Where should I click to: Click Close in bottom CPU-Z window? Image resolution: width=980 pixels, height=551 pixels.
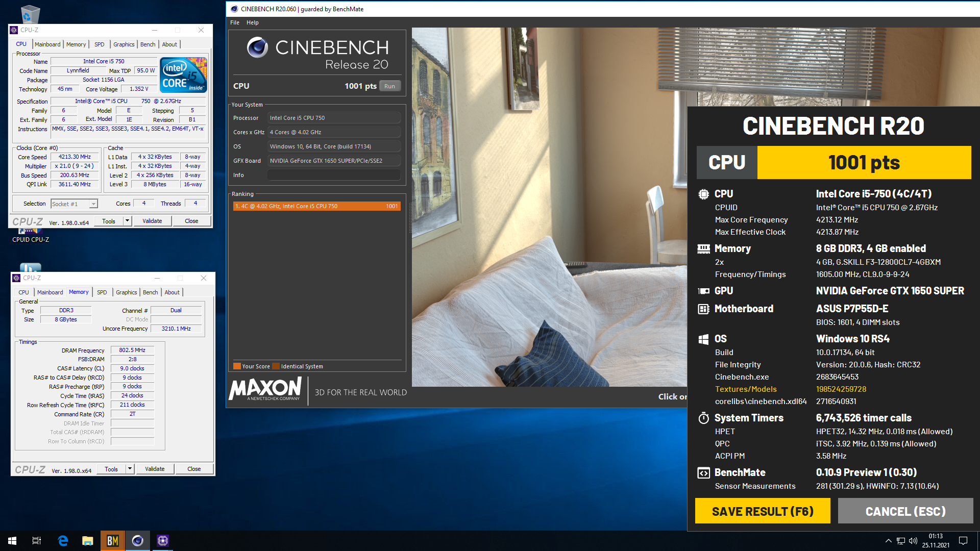[x=194, y=469]
